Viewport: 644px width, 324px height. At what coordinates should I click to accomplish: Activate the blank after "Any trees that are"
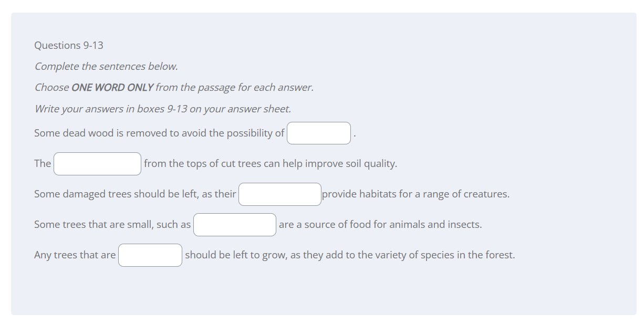coord(150,255)
